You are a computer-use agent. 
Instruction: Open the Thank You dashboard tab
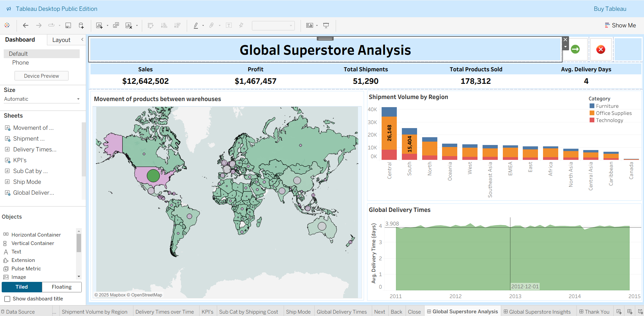click(594, 312)
